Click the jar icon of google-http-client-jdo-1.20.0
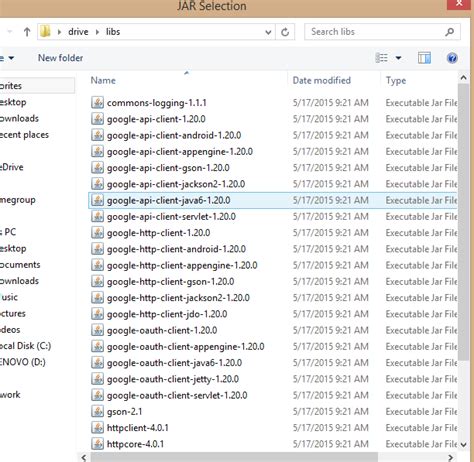 coord(97,314)
